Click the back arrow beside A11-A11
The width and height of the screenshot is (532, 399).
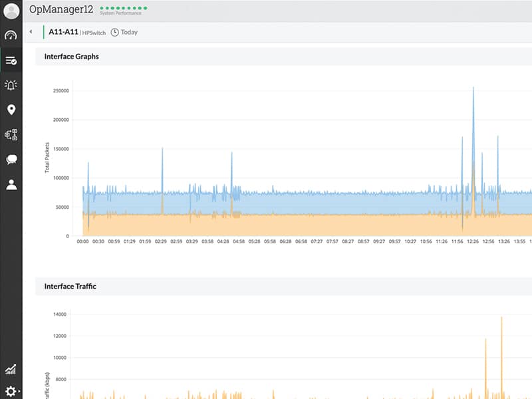pyautogui.click(x=31, y=32)
